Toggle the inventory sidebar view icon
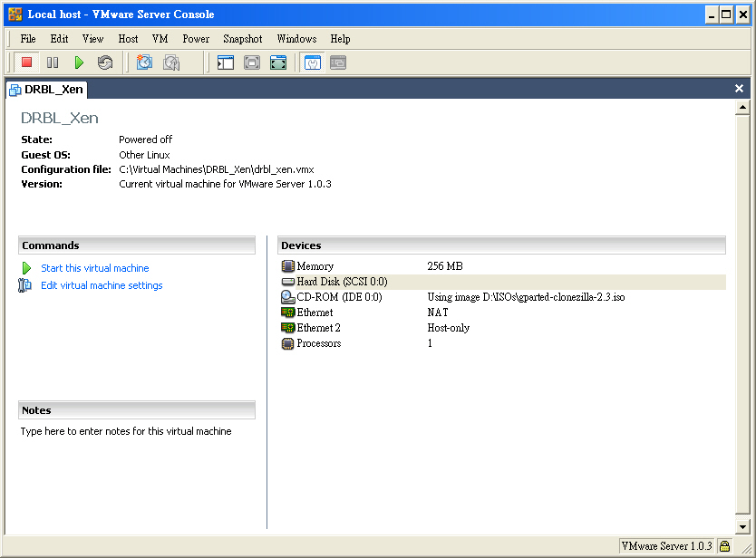The image size is (756, 558). click(x=226, y=63)
